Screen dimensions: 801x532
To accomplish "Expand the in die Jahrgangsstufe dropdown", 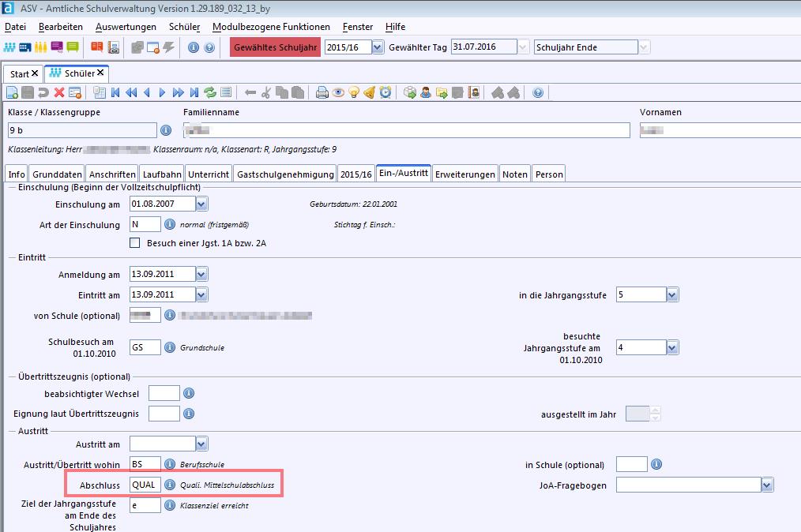I will (x=672, y=294).
